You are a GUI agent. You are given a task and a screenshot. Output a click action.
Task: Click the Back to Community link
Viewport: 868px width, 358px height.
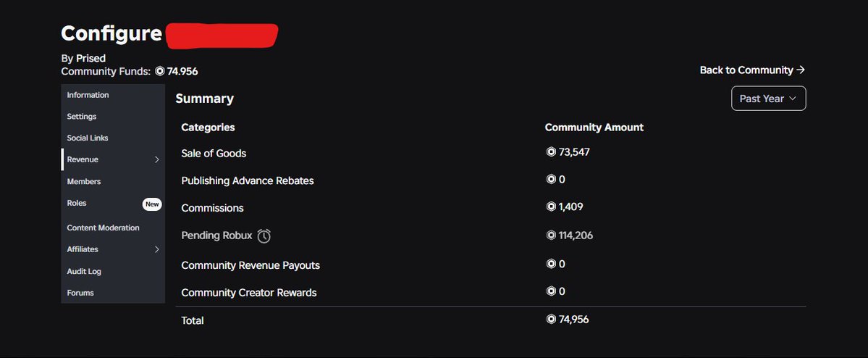click(752, 70)
